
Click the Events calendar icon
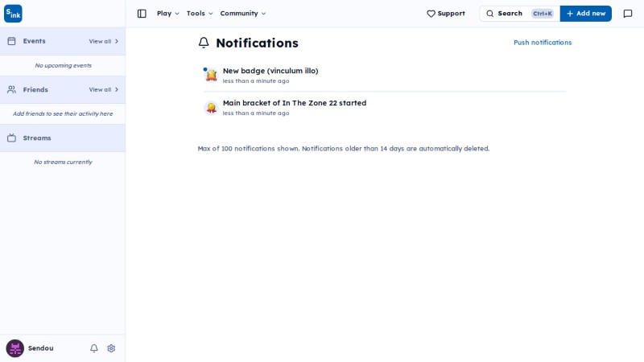11,41
